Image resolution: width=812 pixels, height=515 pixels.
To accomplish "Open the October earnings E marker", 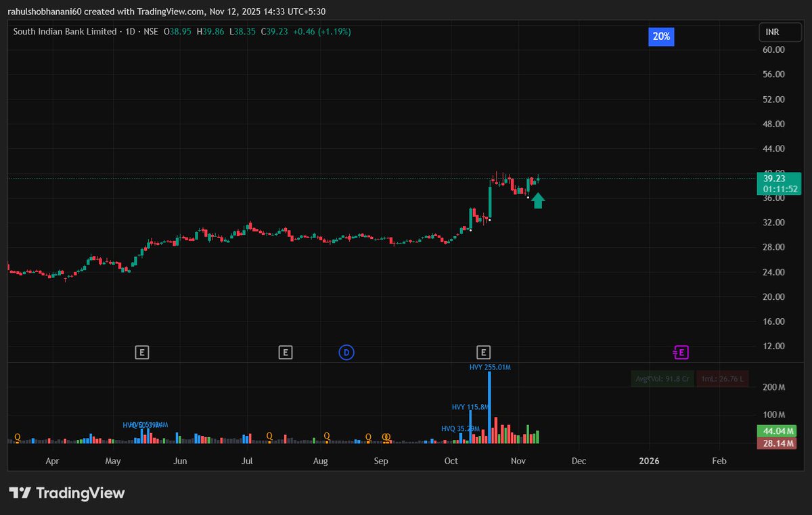I will (483, 352).
